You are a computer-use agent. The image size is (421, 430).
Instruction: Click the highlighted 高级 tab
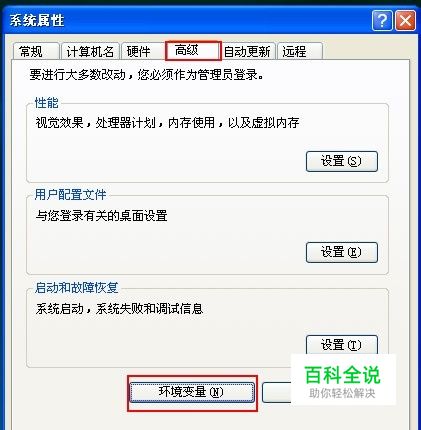[193, 51]
